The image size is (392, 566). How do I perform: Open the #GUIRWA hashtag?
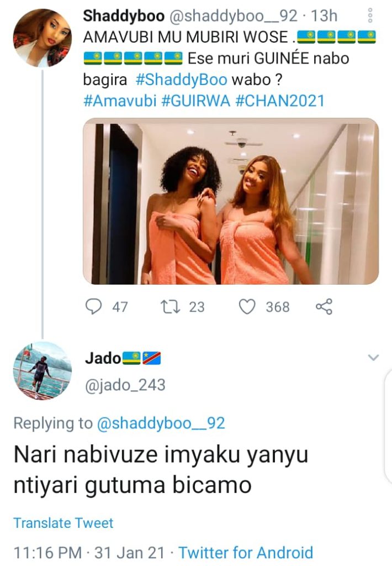click(x=196, y=101)
